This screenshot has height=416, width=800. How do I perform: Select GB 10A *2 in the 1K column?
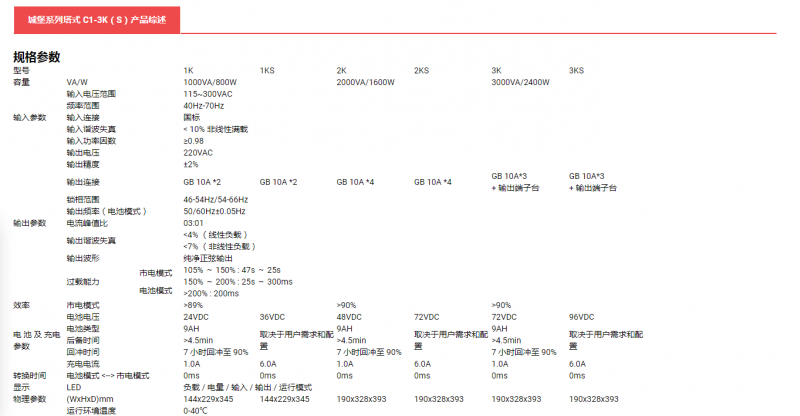(x=202, y=182)
